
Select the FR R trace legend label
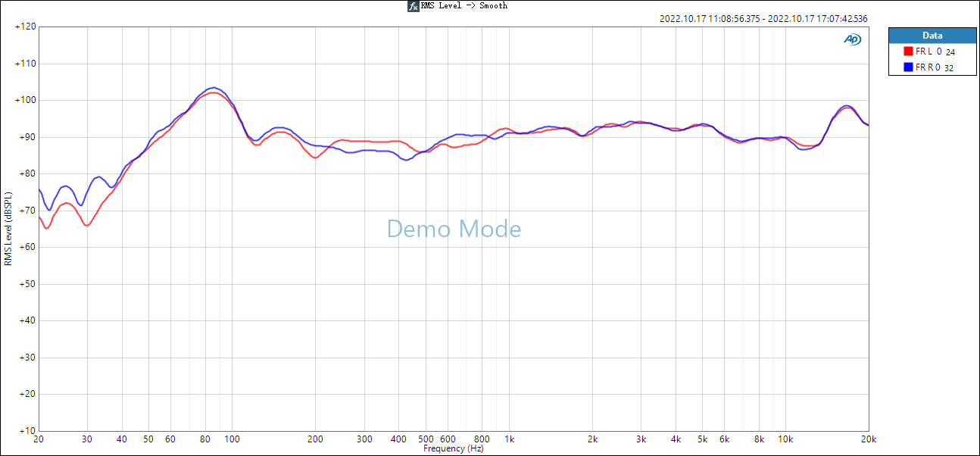[x=928, y=67]
